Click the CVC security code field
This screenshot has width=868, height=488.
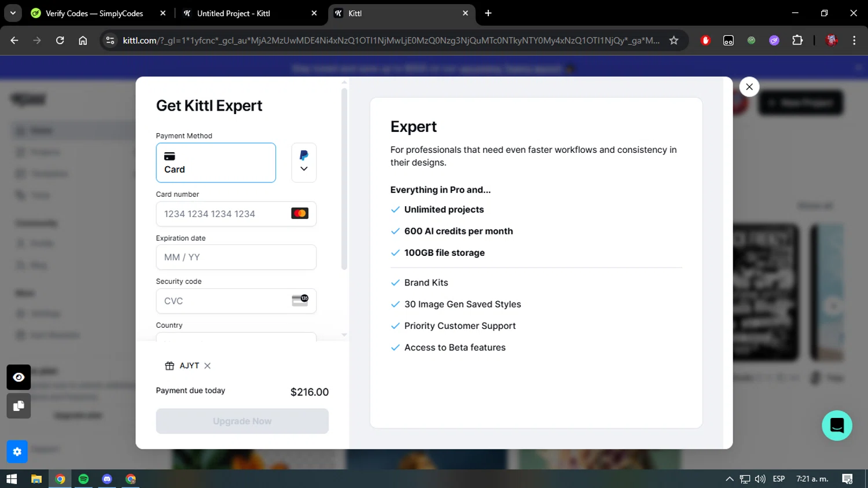click(x=236, y=301)
